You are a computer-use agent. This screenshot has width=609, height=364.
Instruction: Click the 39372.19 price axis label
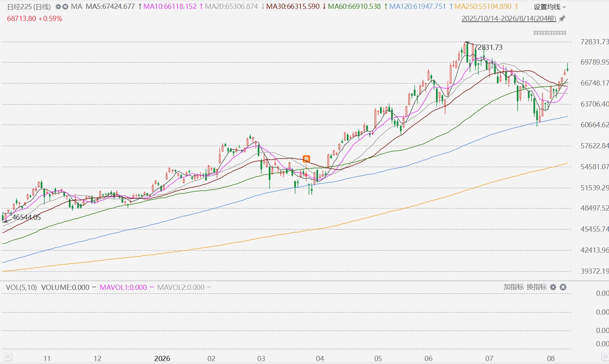[x=595, y=271]
